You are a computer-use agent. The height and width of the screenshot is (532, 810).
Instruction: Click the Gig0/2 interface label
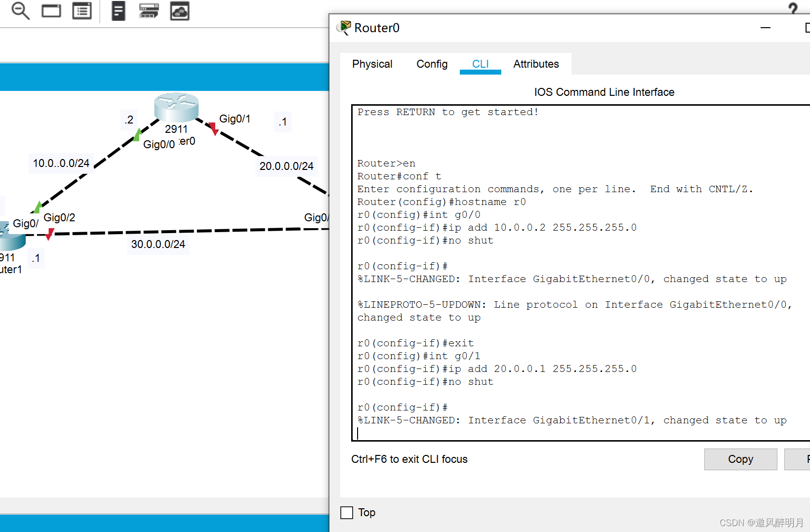pos(59,217)
